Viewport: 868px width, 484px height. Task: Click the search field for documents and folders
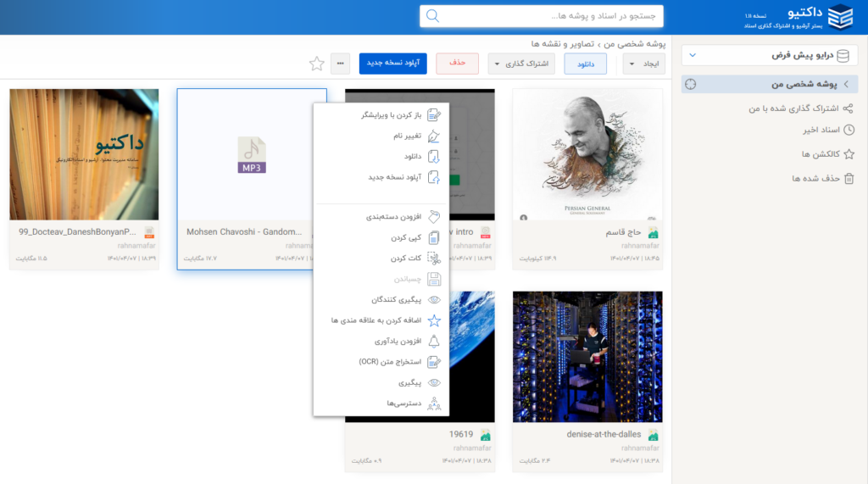click(x=542, y=16)
